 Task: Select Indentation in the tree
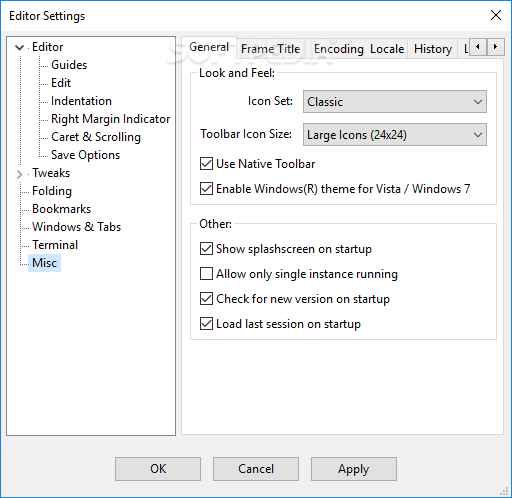[x=81, y=101]
